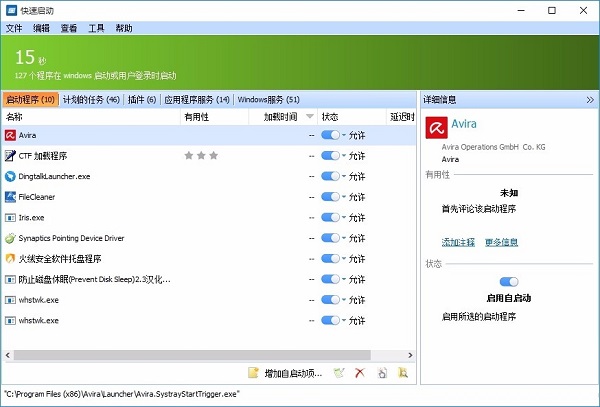Open the status dropdown arrow for the FileCleaner row
Viewport: 600px width, 407px height.
point(344,197)
